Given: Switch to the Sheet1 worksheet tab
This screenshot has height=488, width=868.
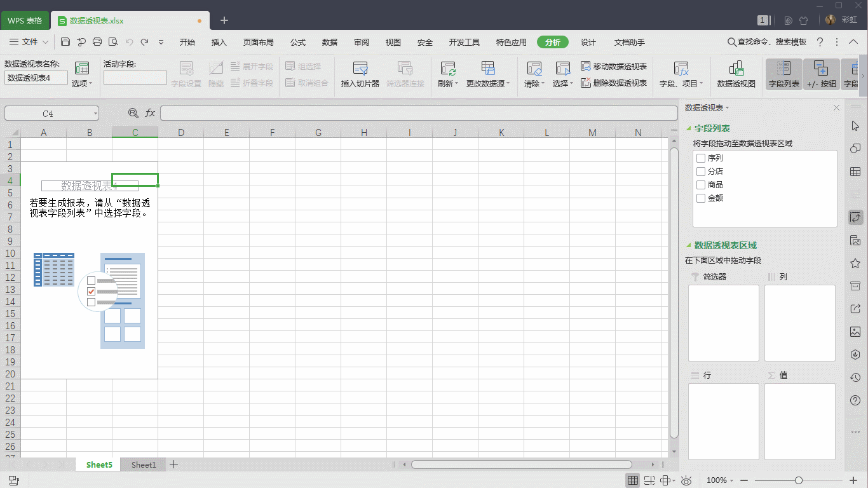Looking at the screenshot, I should (143, 464).
